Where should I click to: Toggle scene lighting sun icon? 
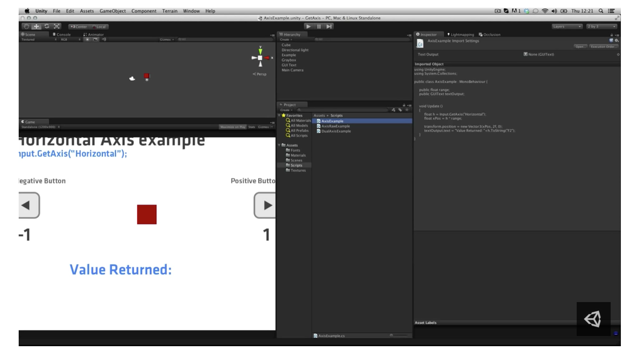coord(87,39)
